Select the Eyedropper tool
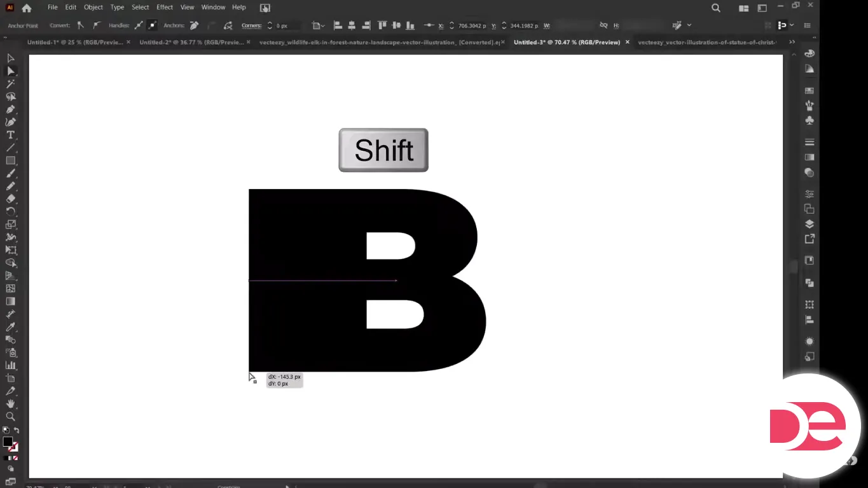Image resolution: width=868 pixels, height=488 pixels. (x=11, y=327)
